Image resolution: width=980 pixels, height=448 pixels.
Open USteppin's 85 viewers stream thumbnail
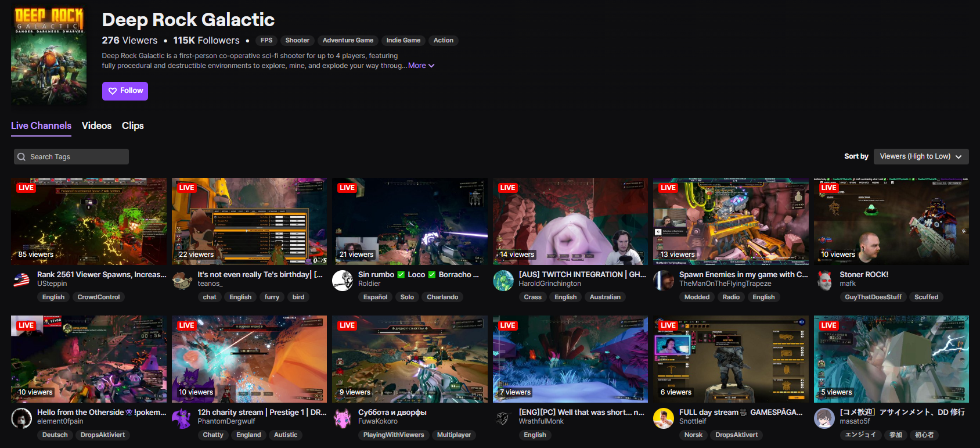(89, 221)
